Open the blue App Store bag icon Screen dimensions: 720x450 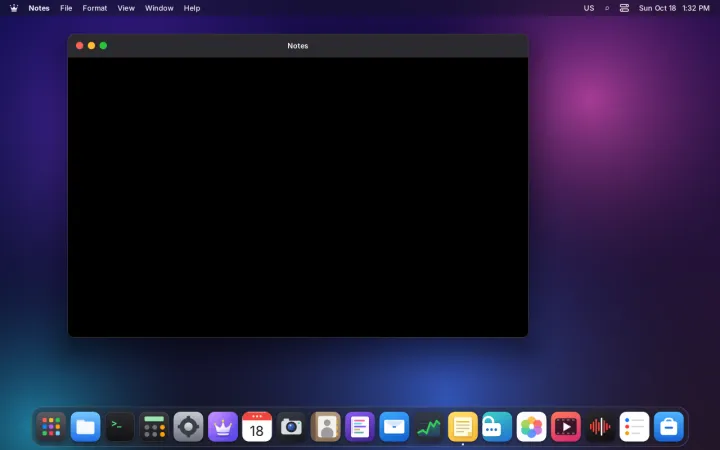point(669,427)
